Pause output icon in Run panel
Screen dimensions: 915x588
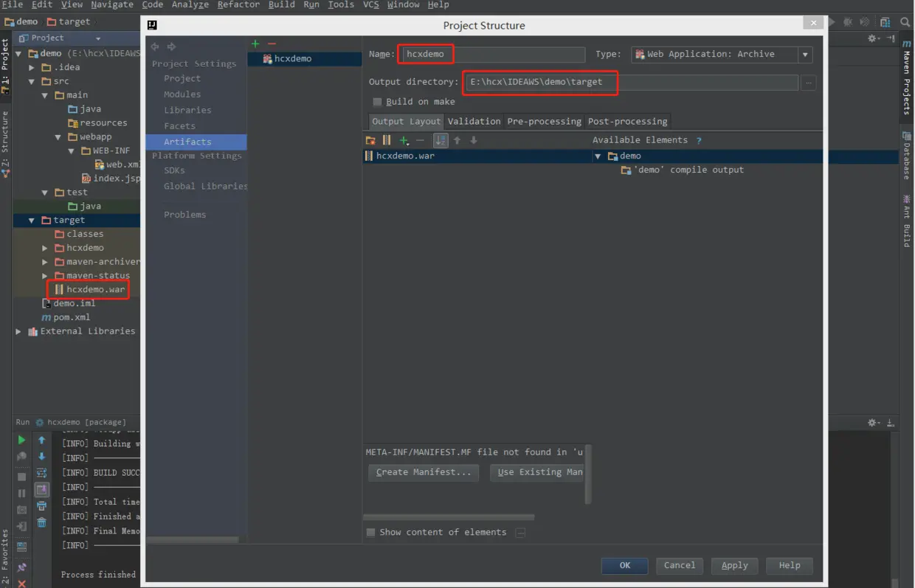(21, 494)
